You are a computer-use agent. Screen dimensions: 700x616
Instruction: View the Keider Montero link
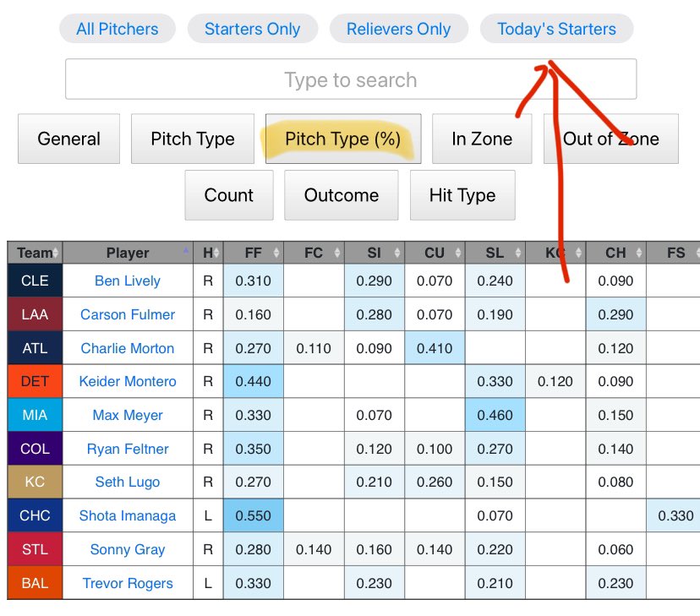(x=128, y=381)
